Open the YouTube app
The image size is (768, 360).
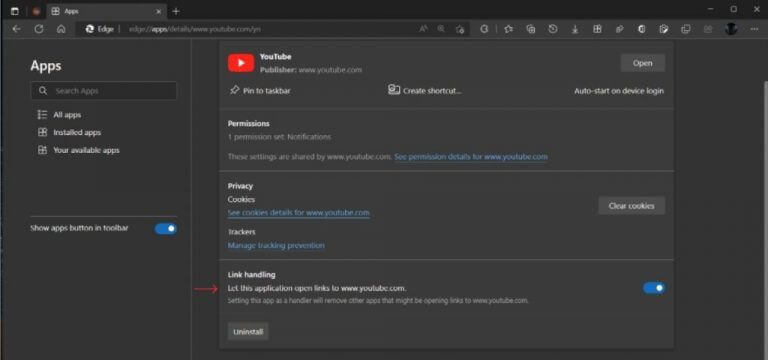643,63
